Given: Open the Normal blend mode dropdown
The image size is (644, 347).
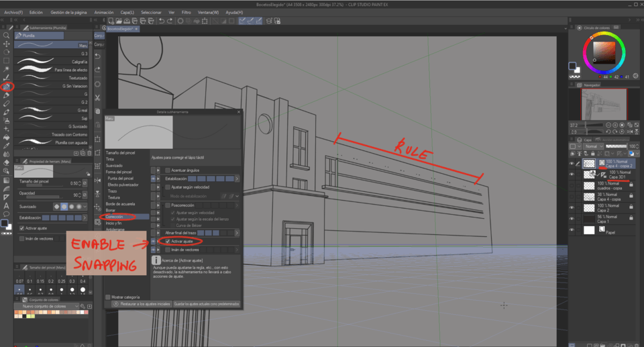Looking at the screenshot, I should pyautogui.click(x=594, y=146).
